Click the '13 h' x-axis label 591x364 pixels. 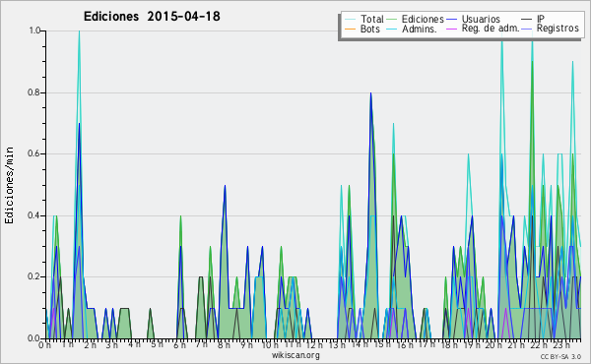(x=337, y=344)
